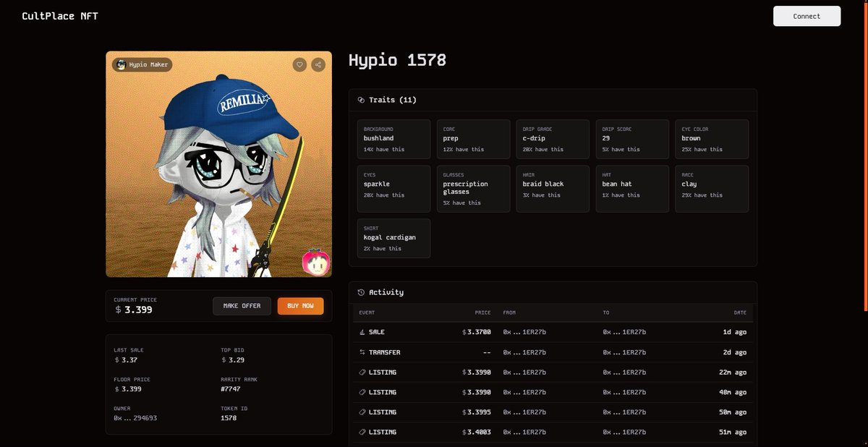Select the SHIRT kogal cardigan trait card

(x=393, y=238)
